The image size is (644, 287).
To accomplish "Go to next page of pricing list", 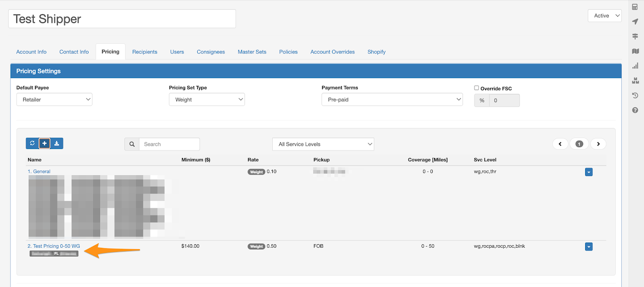I will 598,144.
